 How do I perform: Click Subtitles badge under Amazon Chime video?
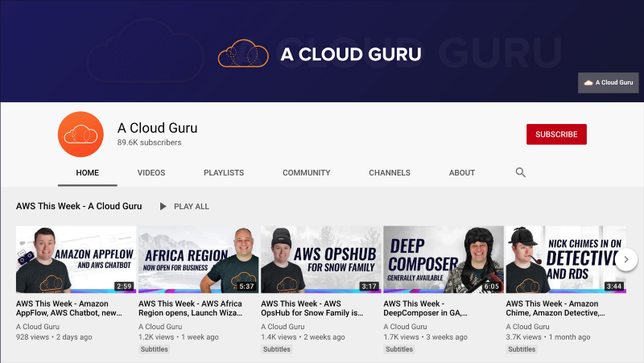click(x=522, y=349)
